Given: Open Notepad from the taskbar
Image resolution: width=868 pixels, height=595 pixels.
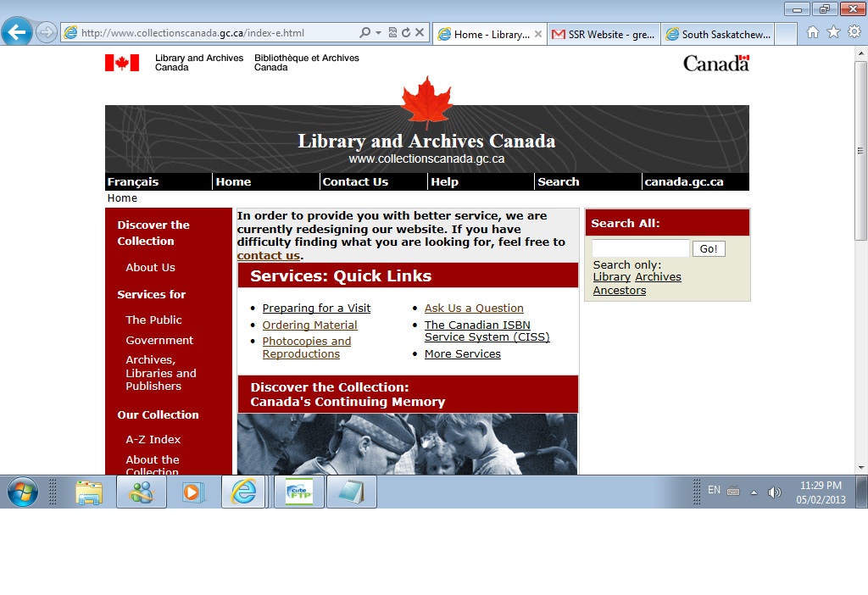Looking at the screenshot, I should pyautogui.click(x=350, y=492).
